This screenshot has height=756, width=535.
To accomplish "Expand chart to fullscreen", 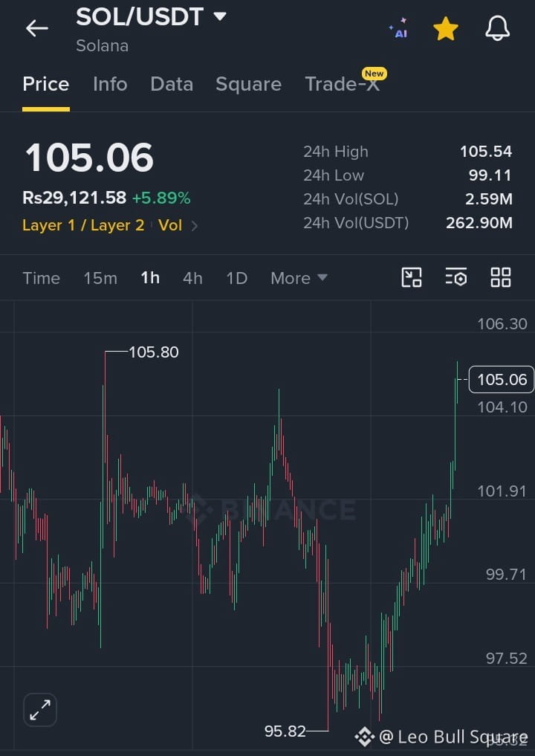I will click(40, 710).
